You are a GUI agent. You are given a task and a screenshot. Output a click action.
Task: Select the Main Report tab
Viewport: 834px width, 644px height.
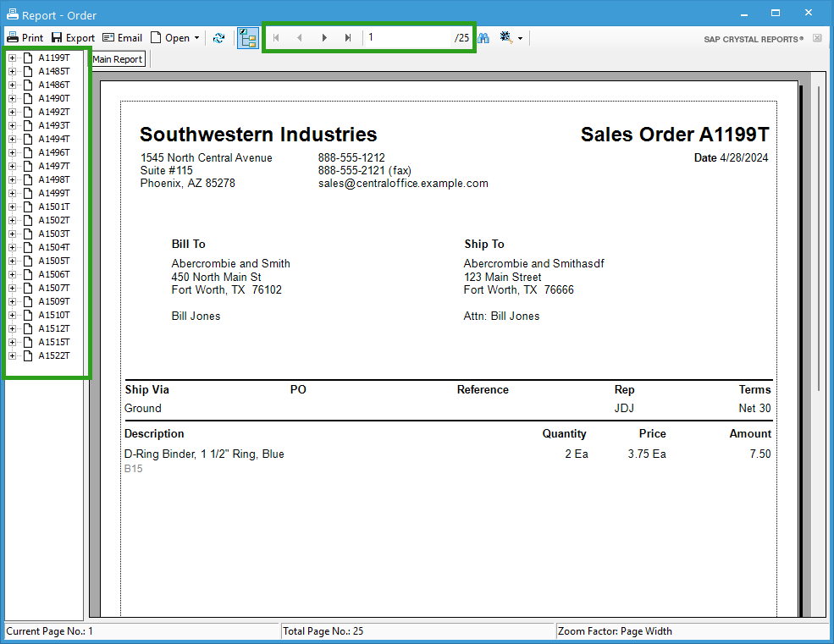point(117,58)
